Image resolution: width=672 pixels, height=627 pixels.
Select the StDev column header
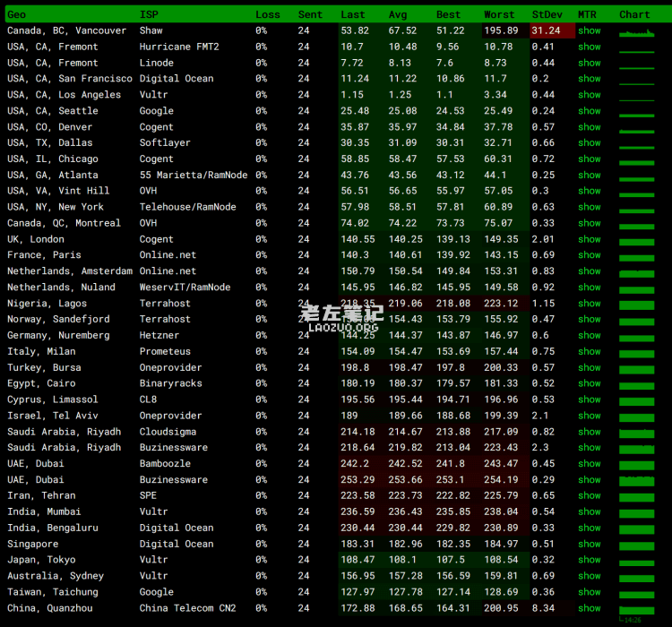click(546, 14)
